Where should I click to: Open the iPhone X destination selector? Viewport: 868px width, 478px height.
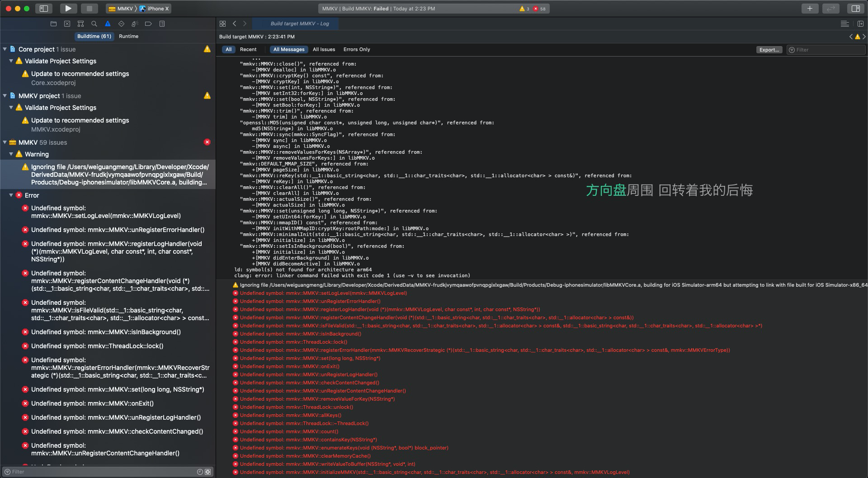coord(155,9)
